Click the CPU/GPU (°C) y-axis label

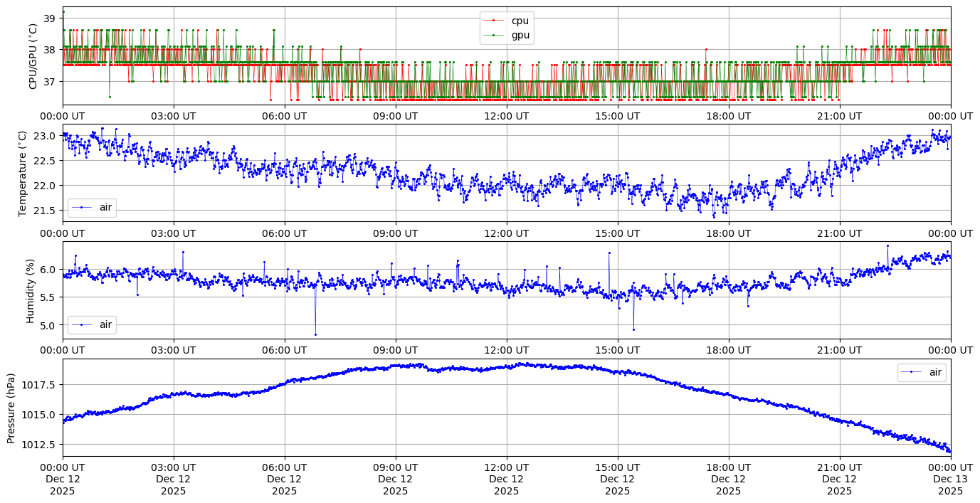(33, 55)
